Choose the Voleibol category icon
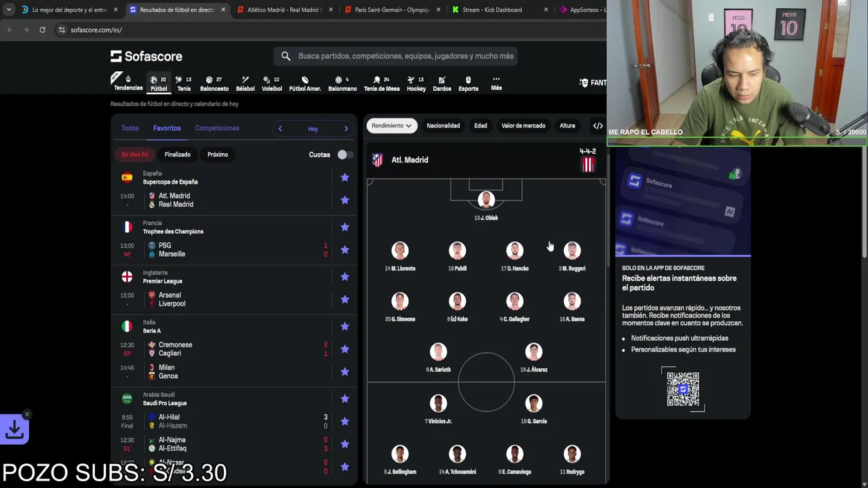 click(x=272, y=83)
